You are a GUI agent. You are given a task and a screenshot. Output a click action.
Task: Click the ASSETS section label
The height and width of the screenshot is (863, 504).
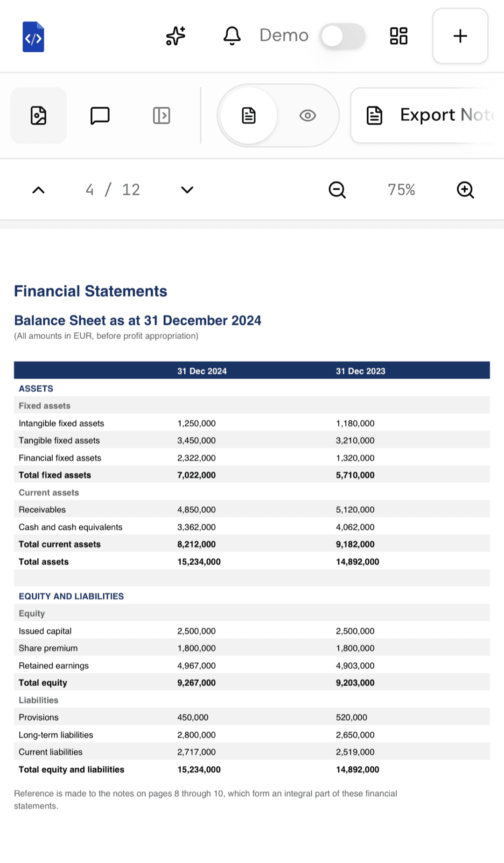(36, 389)
